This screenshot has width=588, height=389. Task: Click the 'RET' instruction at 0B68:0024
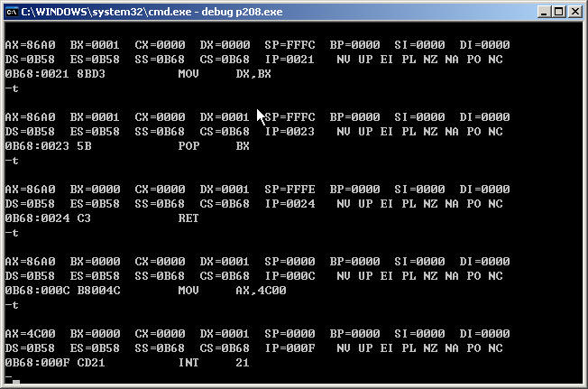pos(188,218)
